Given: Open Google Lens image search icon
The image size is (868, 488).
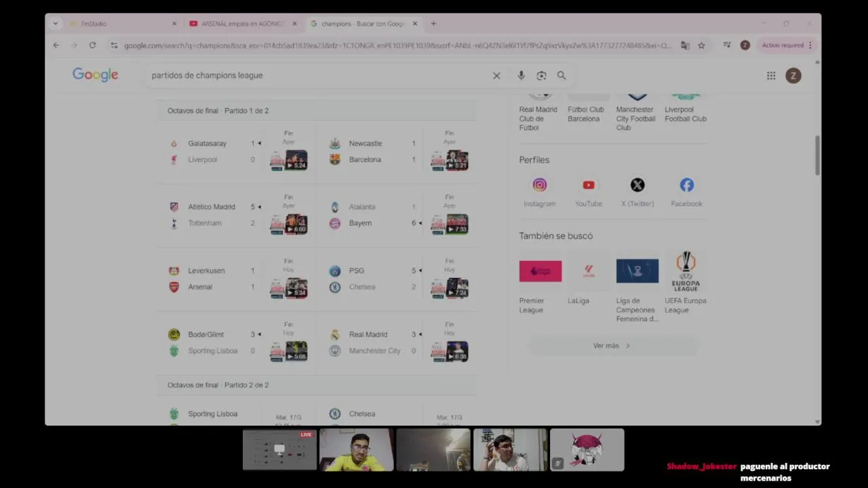Looking at the screenshot, I should click(x=541, y=76).
